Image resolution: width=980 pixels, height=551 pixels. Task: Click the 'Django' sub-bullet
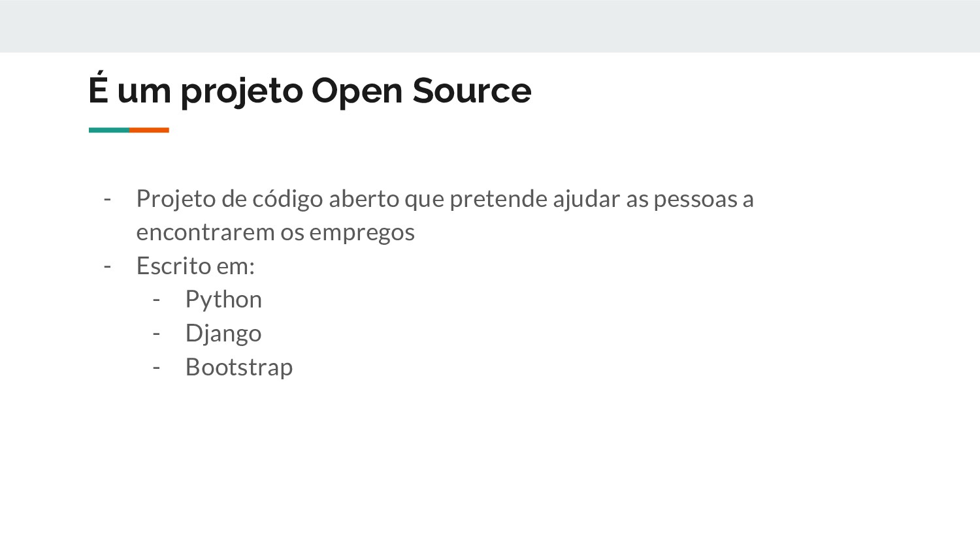(x=223, y=334)
